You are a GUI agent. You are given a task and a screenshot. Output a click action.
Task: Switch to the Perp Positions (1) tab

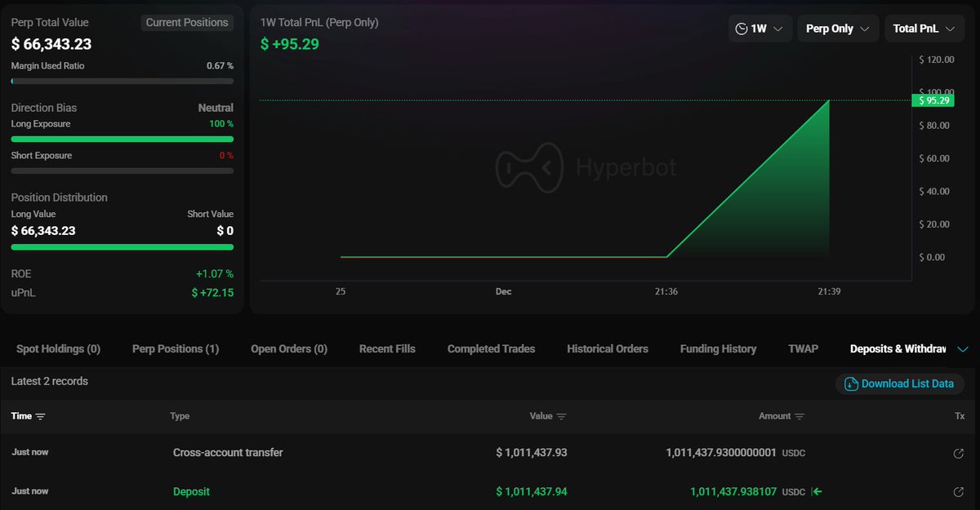click(x=176, y=349)
